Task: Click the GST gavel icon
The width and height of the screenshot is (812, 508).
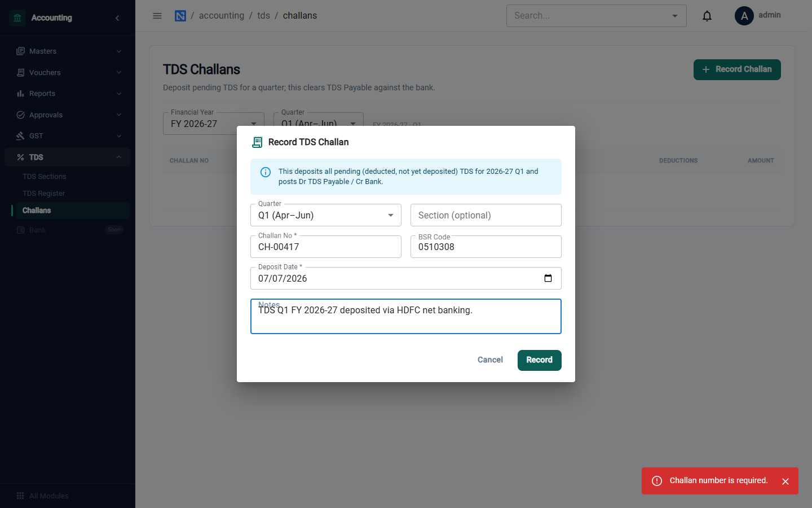Action: (x=20, y=136)
